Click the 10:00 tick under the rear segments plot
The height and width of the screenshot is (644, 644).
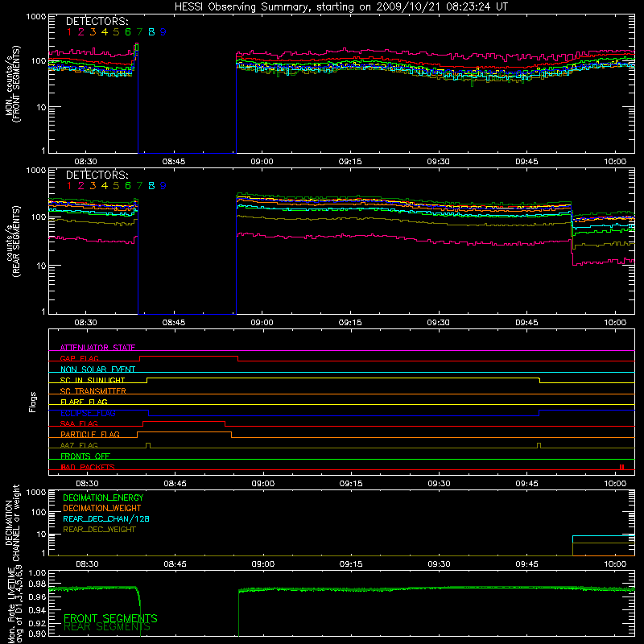point(615,323)
